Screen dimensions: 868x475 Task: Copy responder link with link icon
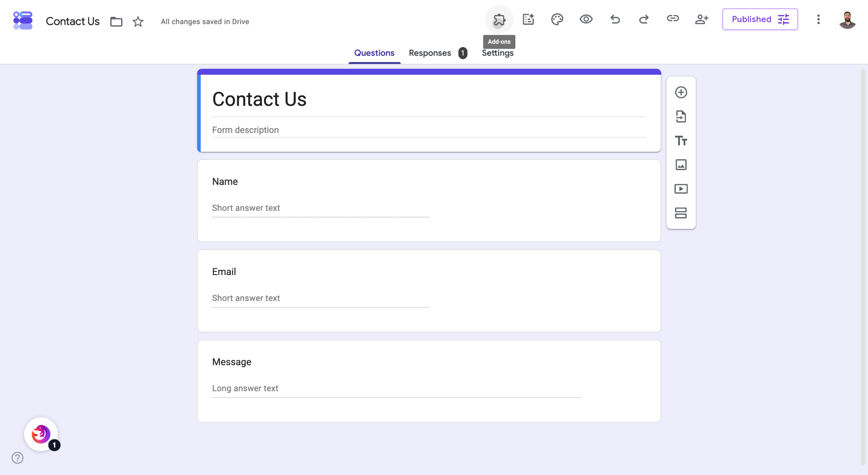click(x=673, y=19)
